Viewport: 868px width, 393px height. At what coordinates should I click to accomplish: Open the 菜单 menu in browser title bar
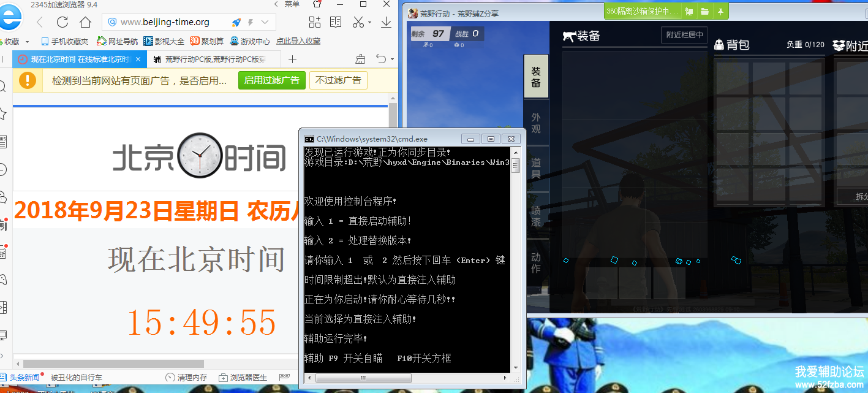tap(292, 4)
